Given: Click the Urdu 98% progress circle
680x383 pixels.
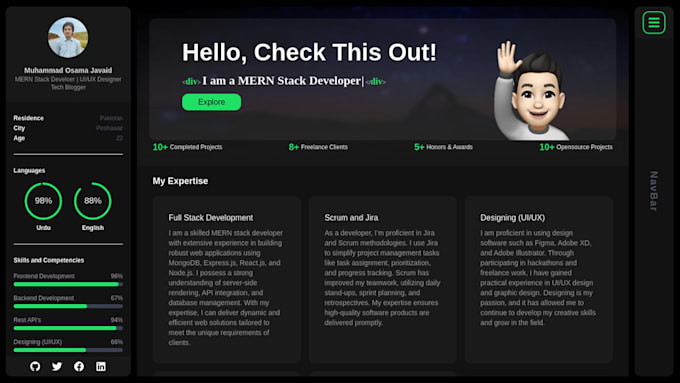Looking at the screenshot, I should tap(43, 201).
